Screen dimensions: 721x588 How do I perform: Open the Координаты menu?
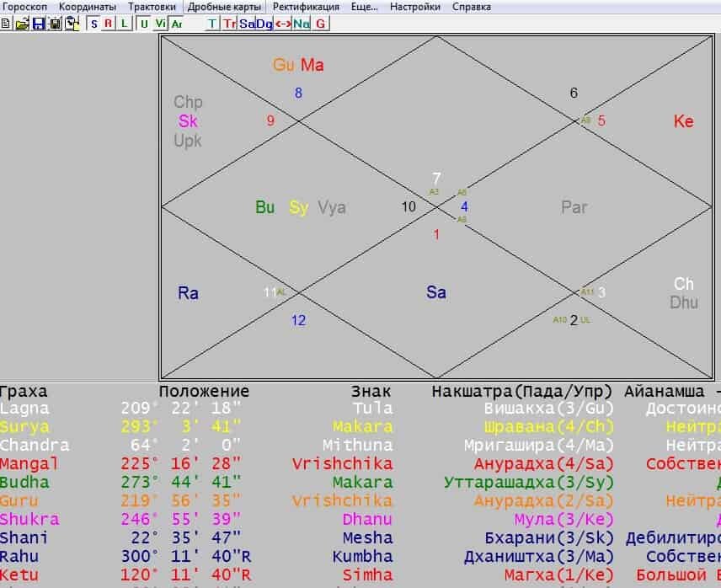88,7
